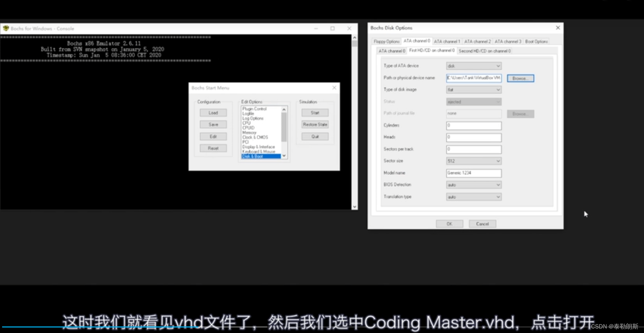Click Reset in the Configuration group
Screen dimensions: 644x333
213,148
